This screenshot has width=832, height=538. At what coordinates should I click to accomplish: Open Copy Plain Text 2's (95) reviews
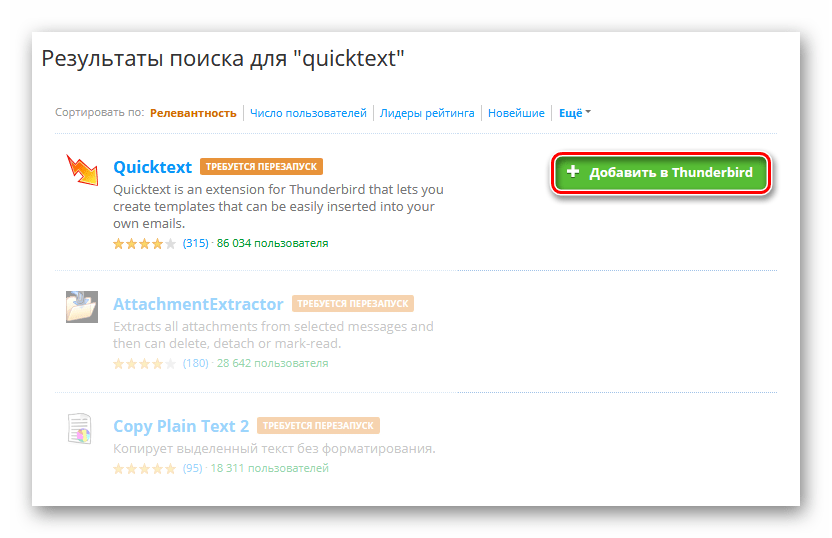tap(192, 468)
